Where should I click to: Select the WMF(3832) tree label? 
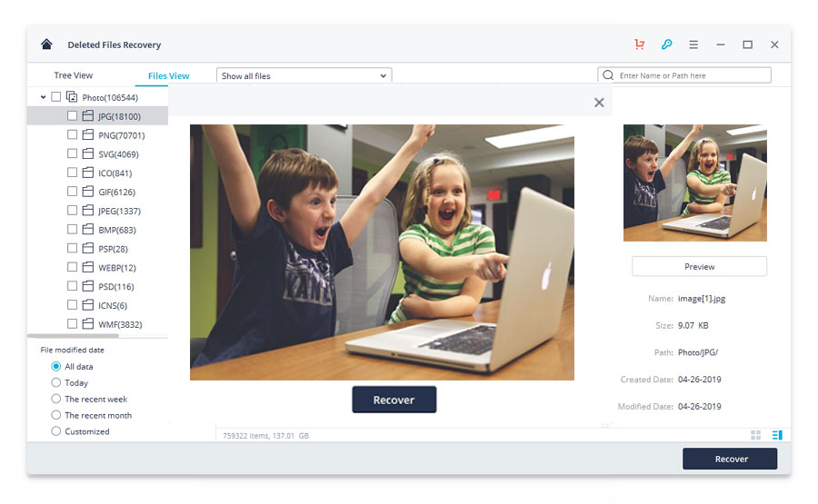[120, 325]
